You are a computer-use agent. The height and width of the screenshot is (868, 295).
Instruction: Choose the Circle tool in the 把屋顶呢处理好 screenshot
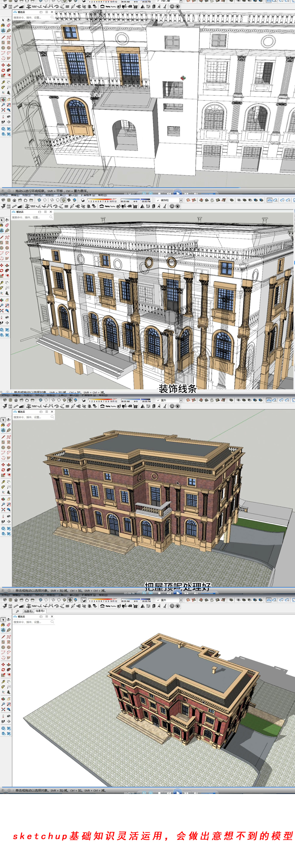pos(3,447)
